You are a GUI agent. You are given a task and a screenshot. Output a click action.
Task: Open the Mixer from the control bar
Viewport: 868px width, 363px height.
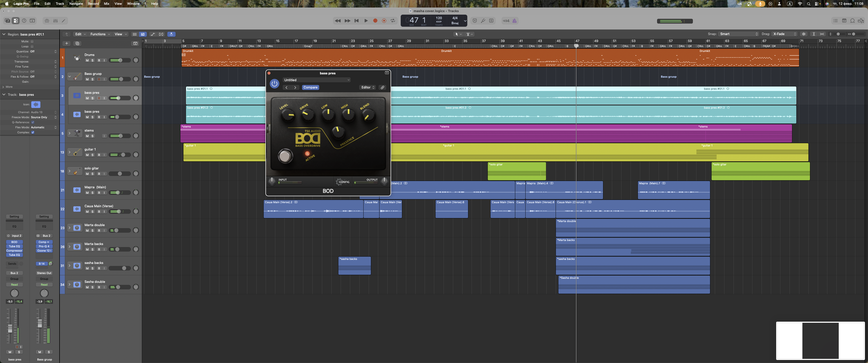point(55,21)
